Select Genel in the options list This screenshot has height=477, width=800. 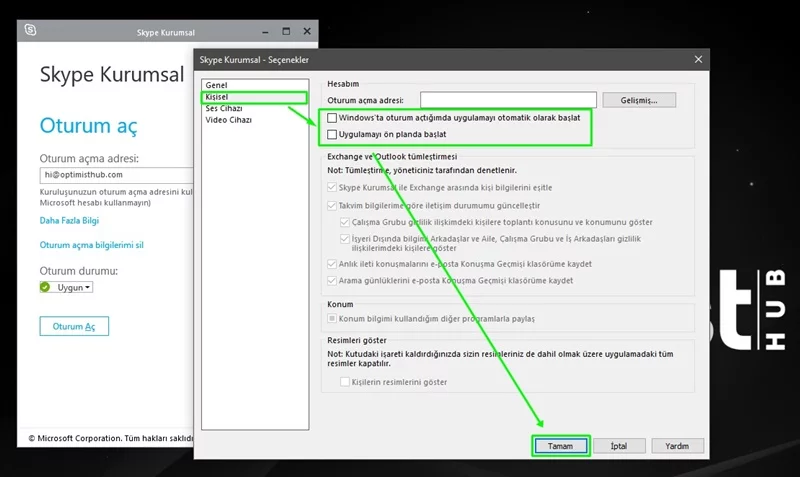pyautogui.click(x=216, y=85)
